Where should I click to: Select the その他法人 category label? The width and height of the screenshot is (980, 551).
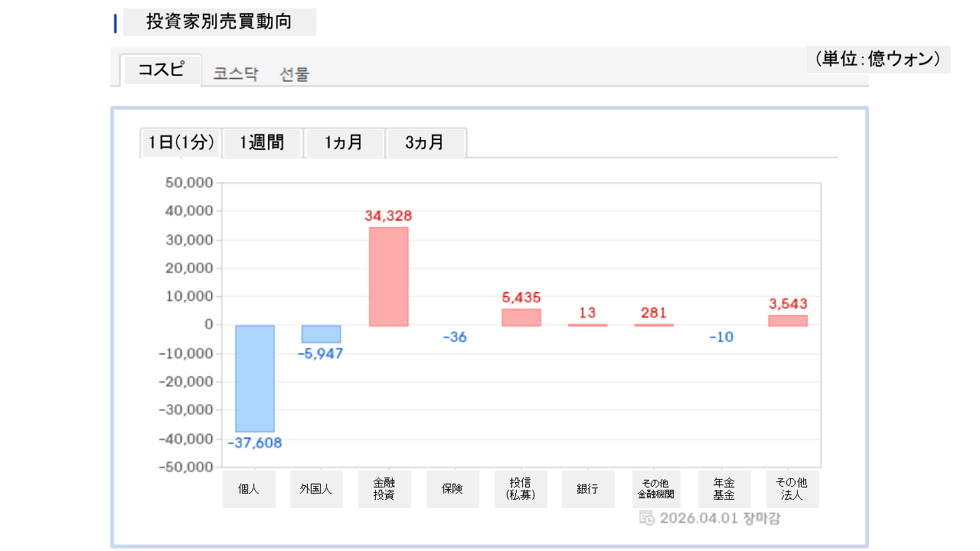point(792,489)
